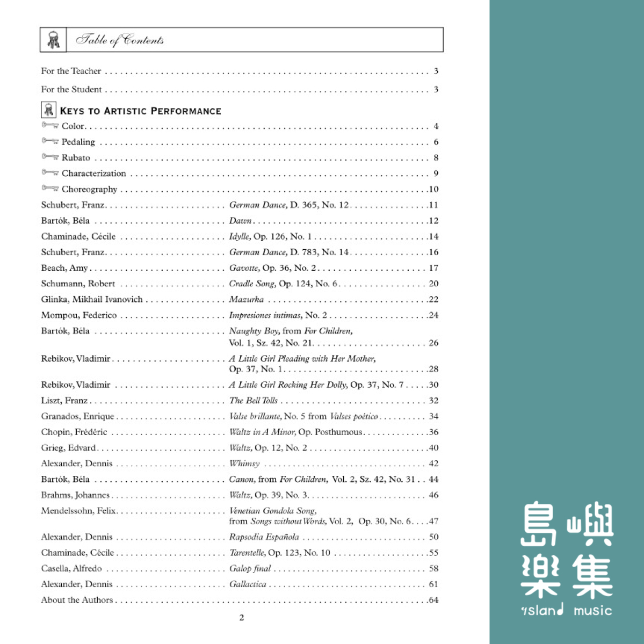Select the Keys to Artistic Performance heading

pos(141,111)
